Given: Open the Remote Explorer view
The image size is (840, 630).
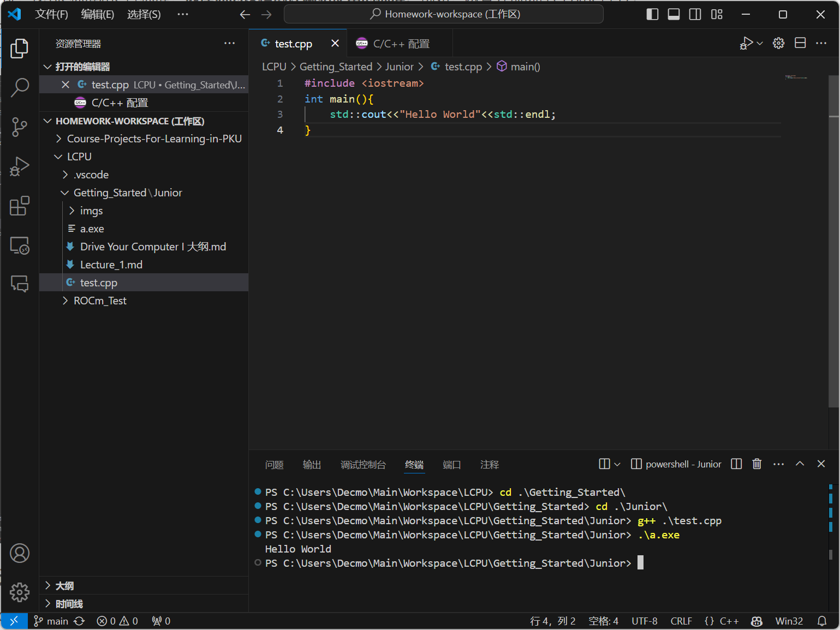Looking at the screenshot, I should (x=20, y=245).
